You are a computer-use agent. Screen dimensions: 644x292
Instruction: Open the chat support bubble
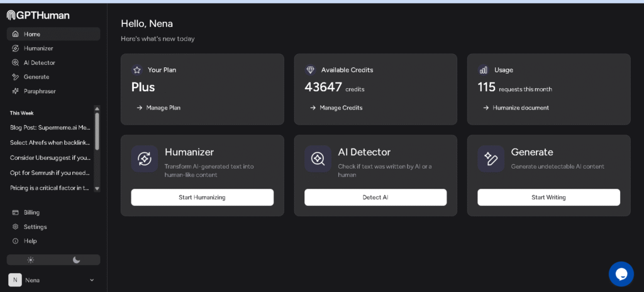pyautogui.click(x=621, y=274)
